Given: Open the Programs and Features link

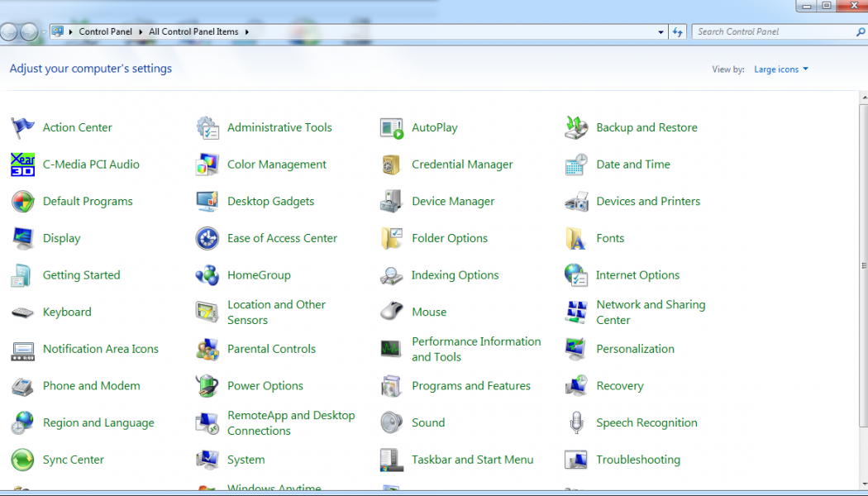Looking at the screenshot, I should click(x=471, y=386).
